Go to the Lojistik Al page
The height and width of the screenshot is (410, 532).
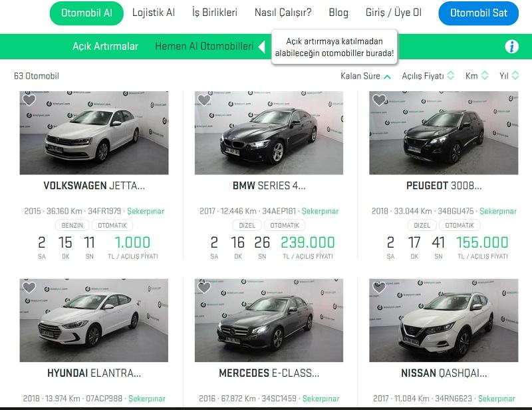(154, 13)
